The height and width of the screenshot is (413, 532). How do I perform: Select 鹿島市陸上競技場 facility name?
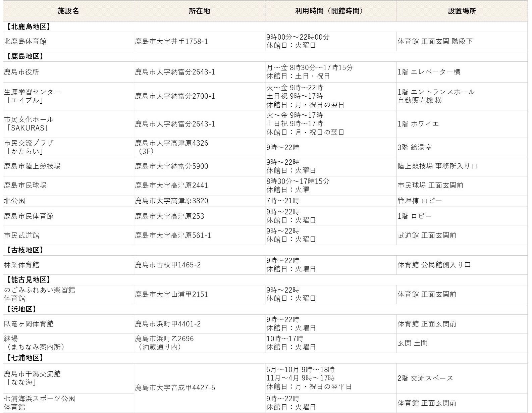tap(32, 166)
